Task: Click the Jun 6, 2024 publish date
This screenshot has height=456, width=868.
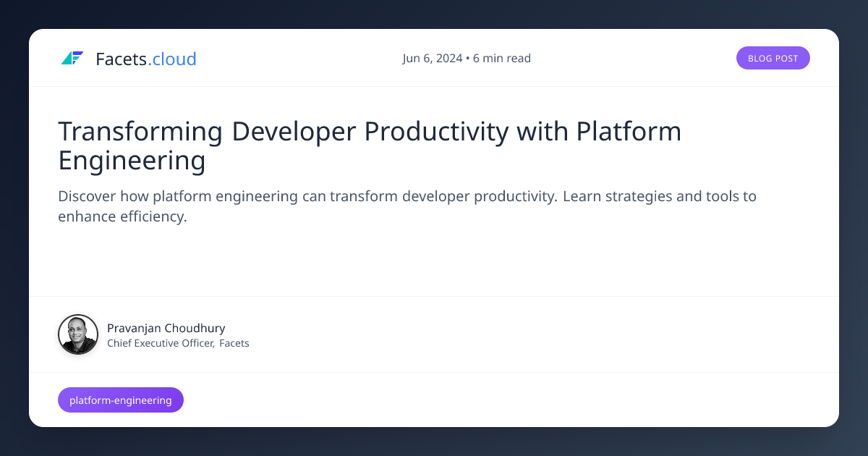Action: point(432,58)
